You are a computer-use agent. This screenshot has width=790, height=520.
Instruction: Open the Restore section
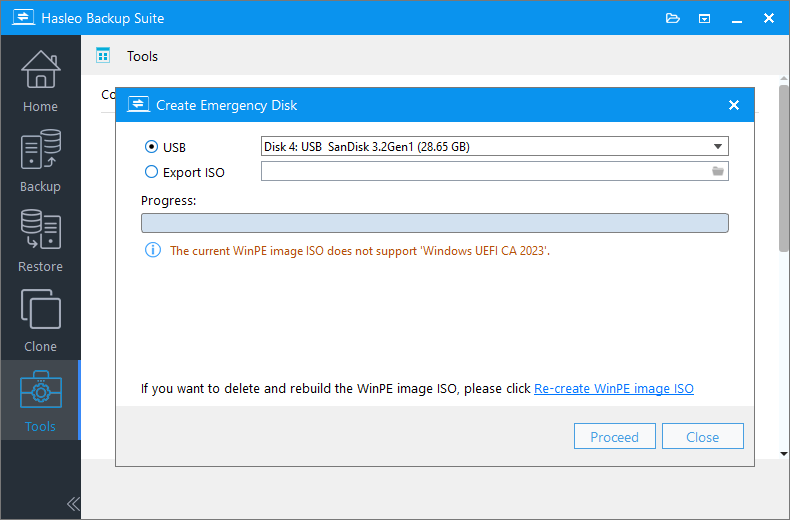pos(40,241)
